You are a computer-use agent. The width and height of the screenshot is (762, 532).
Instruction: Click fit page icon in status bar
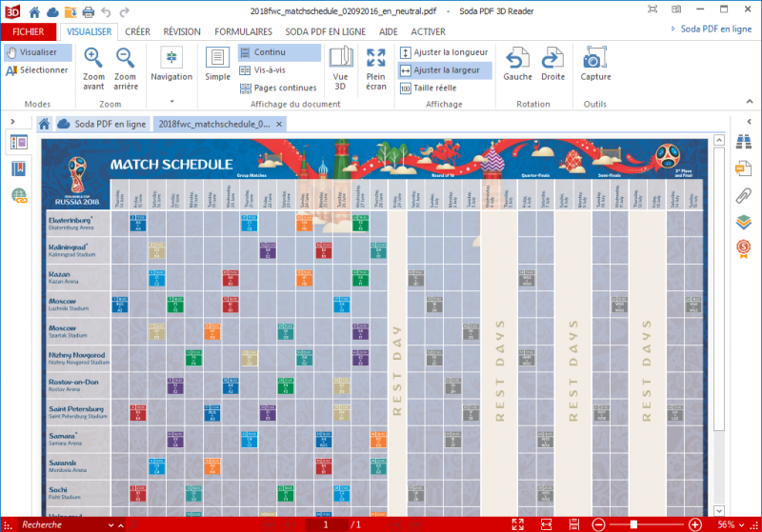coord(518,524)
